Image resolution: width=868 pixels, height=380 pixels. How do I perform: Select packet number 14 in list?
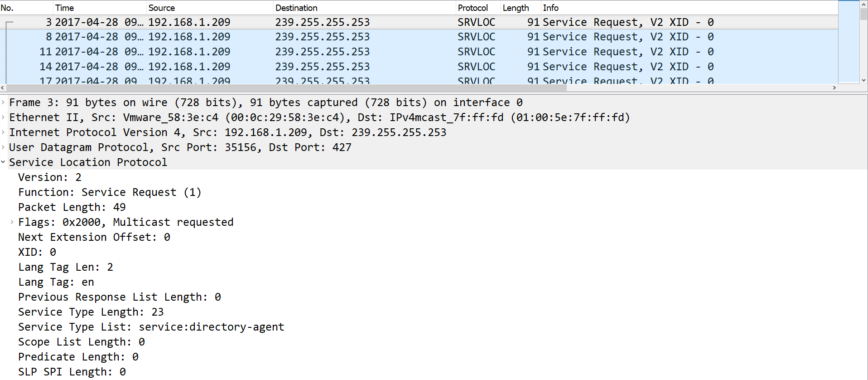point(419,67)
